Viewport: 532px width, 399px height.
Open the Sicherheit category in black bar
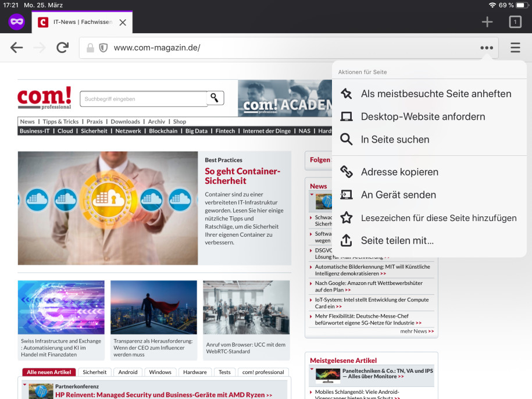tap(94, 131)
